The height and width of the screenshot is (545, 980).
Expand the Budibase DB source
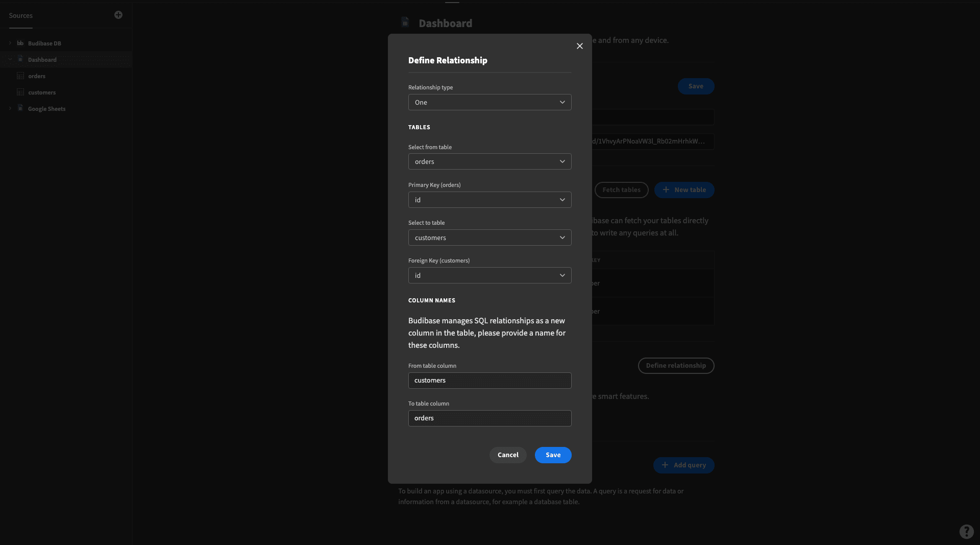10,43
